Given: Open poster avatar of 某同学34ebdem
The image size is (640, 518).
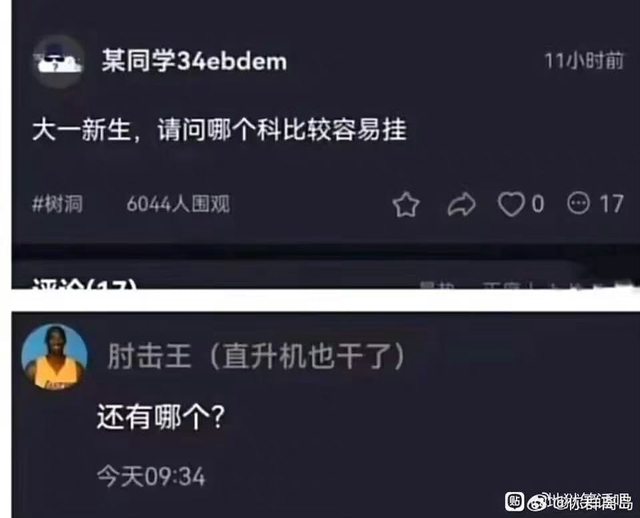Looking at the screenshot, I should coord(58,61).
